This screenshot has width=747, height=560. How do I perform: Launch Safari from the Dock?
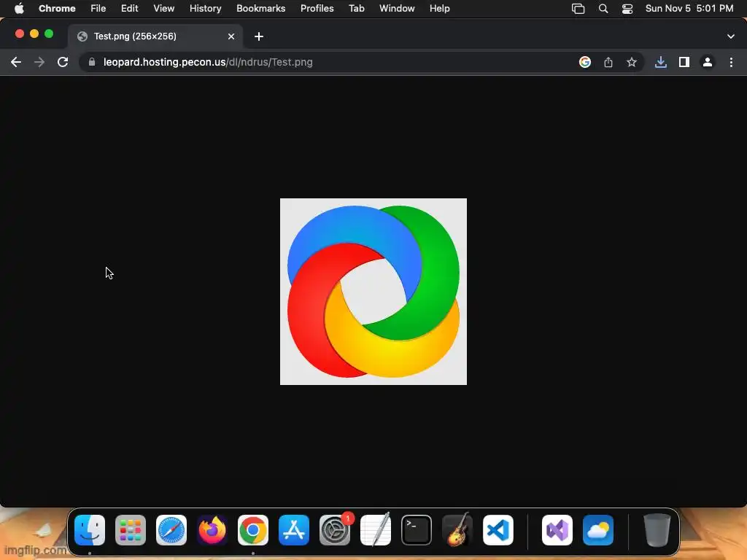(171, 530)
